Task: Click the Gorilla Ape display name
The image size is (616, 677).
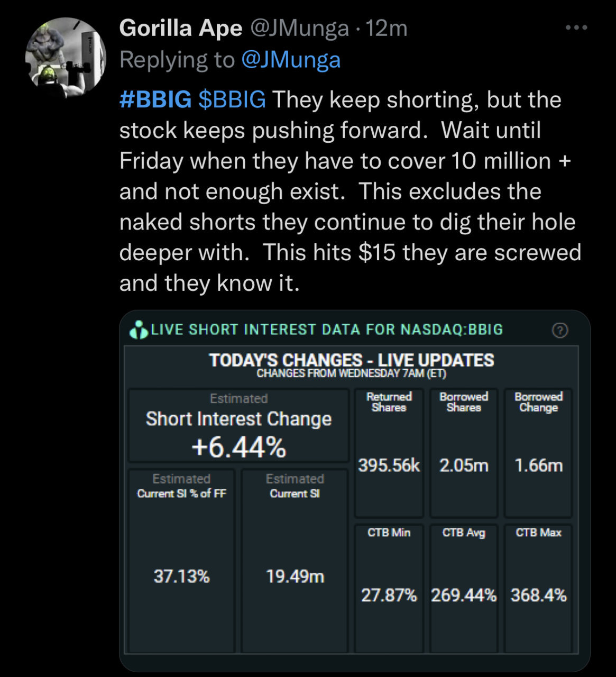Action: point(181,28)
